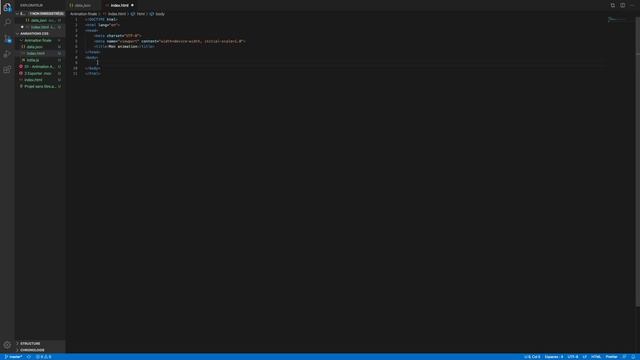The width and height of the screenshot is (640, 360).
Task: Select data.json in open editors list
Action: (40, 20)
